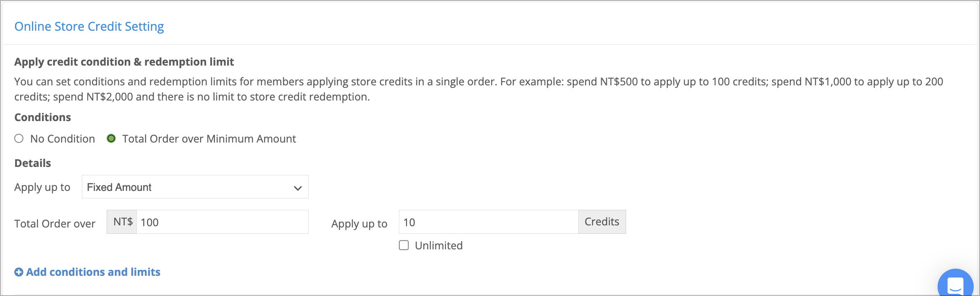Viewport: 980px width, 296px height.
Task: Focus the Total Order over amount field
Action: tap(223, 222)
